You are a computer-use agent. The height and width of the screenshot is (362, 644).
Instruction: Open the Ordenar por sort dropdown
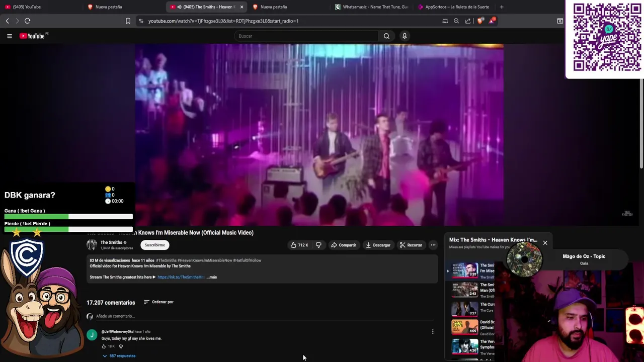click(158, 302)
